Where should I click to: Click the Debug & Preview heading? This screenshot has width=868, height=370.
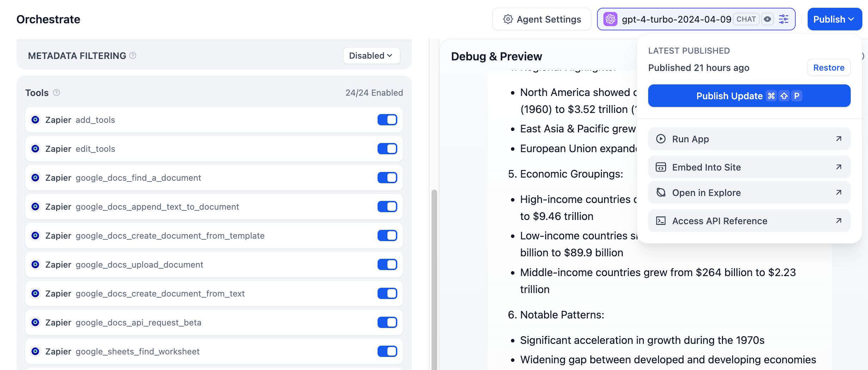point(496,56)
